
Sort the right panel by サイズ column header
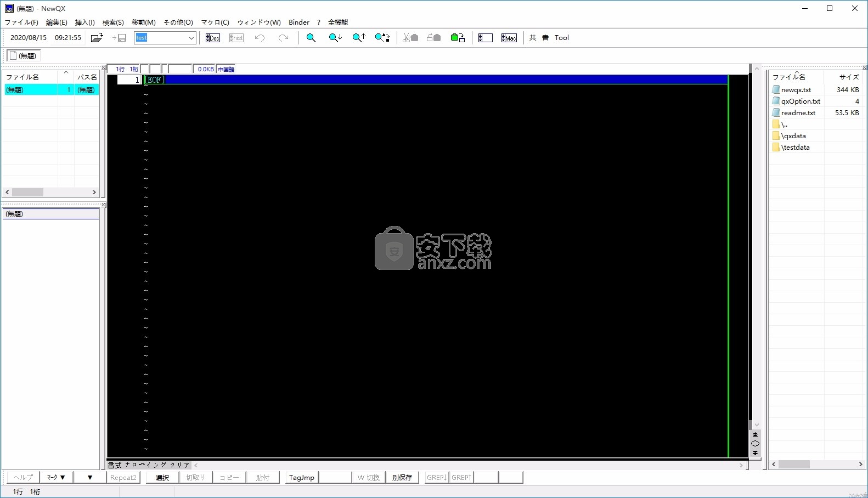pos(844,77)
